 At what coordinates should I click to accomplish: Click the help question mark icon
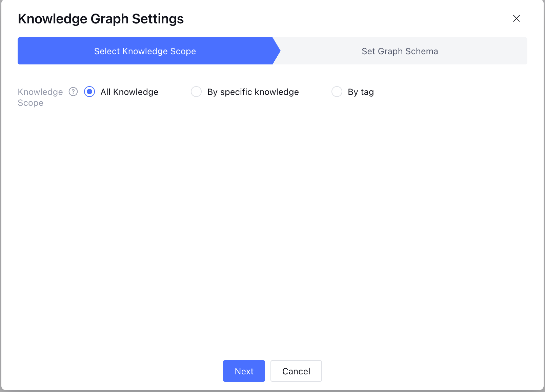[73, 92]
